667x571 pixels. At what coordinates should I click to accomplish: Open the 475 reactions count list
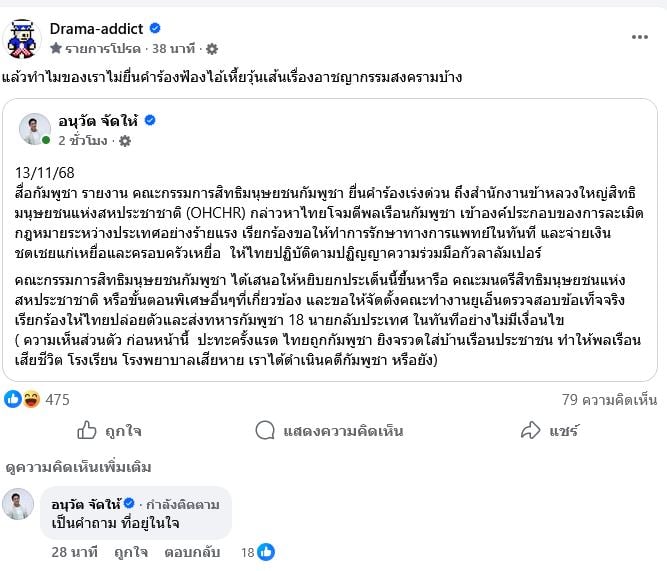pos(57,399)
